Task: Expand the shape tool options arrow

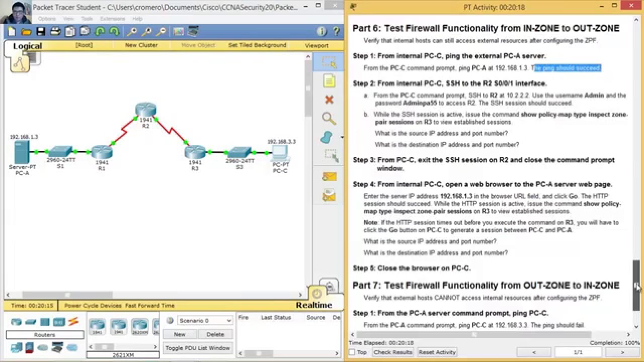Action: tap(342, 137)
